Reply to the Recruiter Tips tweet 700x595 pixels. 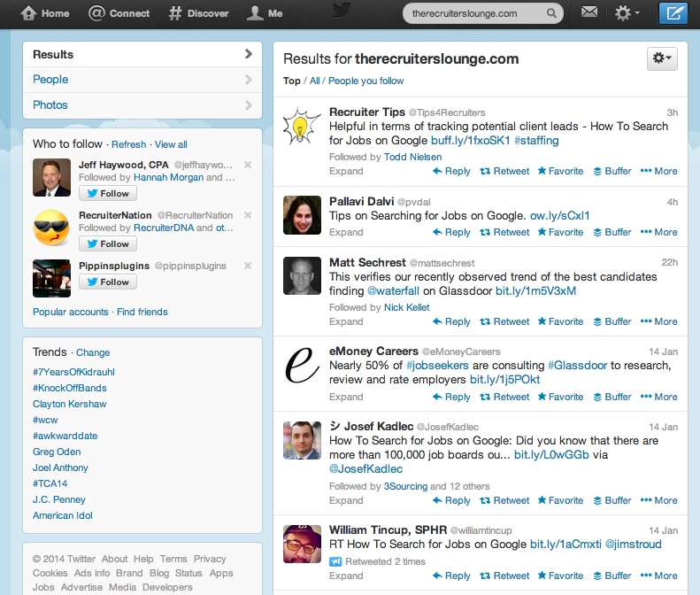point(451,171)
